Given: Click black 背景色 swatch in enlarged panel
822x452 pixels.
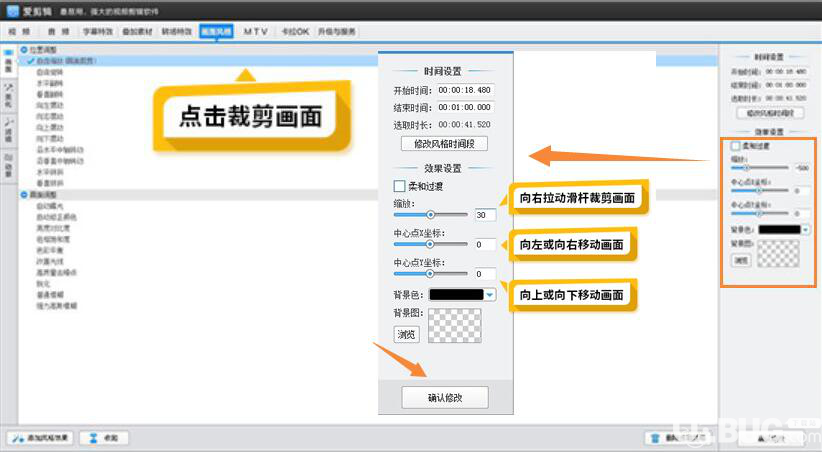Looking at the screenshot, I should pos(457,295).
